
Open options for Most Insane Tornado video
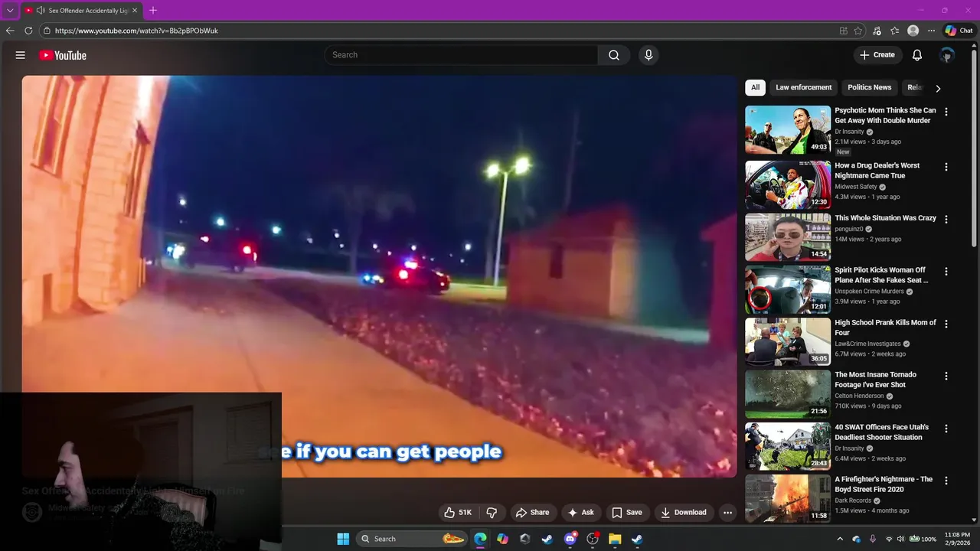tap(946, 376)
